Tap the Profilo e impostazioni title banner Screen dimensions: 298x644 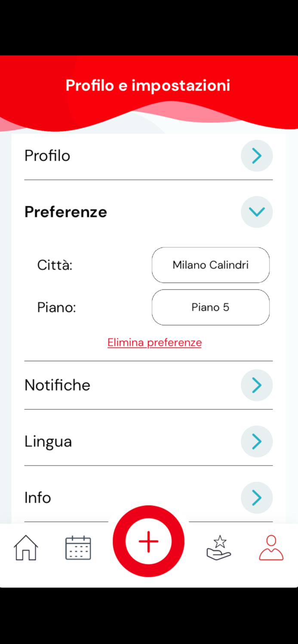coord(148,85)
